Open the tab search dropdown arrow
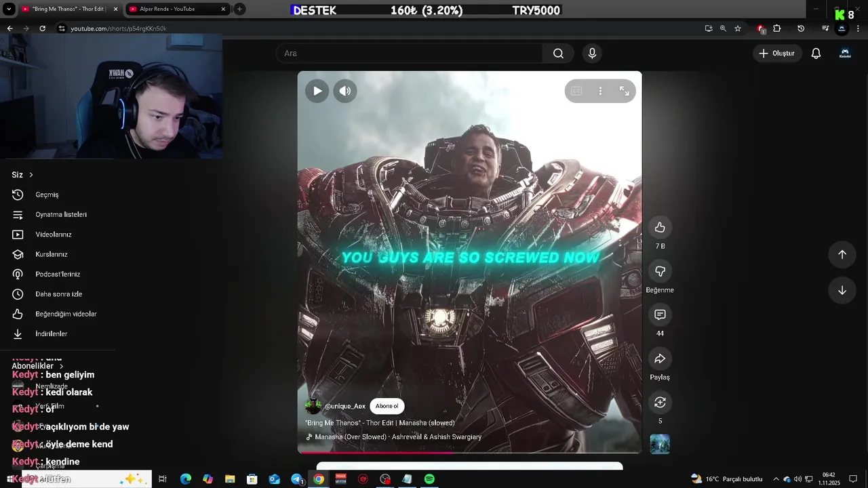 7,9
